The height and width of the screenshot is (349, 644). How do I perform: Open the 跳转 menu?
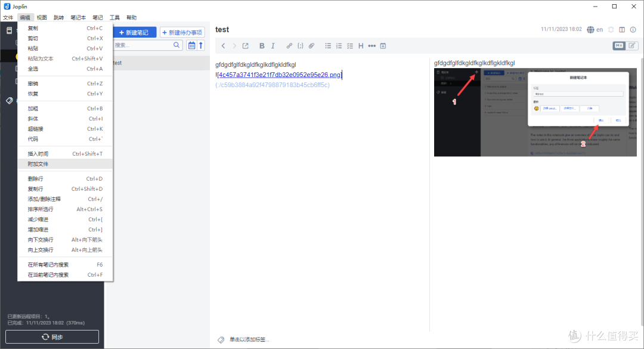click(58, 18)
